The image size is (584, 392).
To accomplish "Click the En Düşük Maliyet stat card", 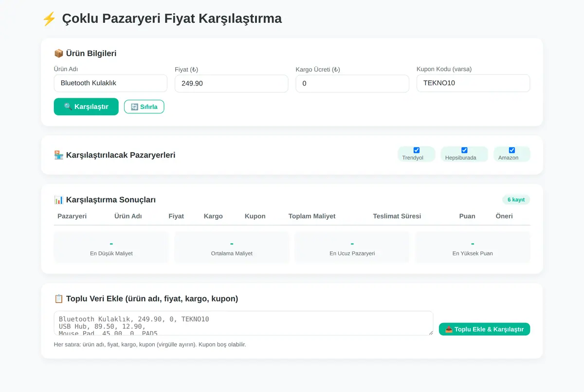I will pos(111,247).
